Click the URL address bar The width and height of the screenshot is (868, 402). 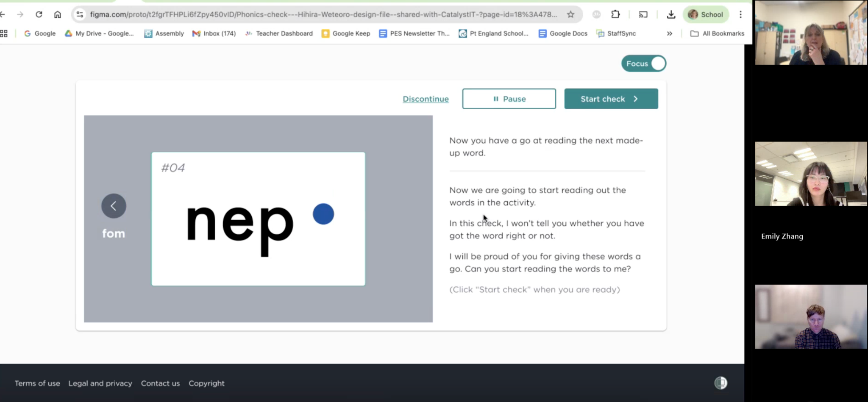pyautogui.click(x=322, y=14)
